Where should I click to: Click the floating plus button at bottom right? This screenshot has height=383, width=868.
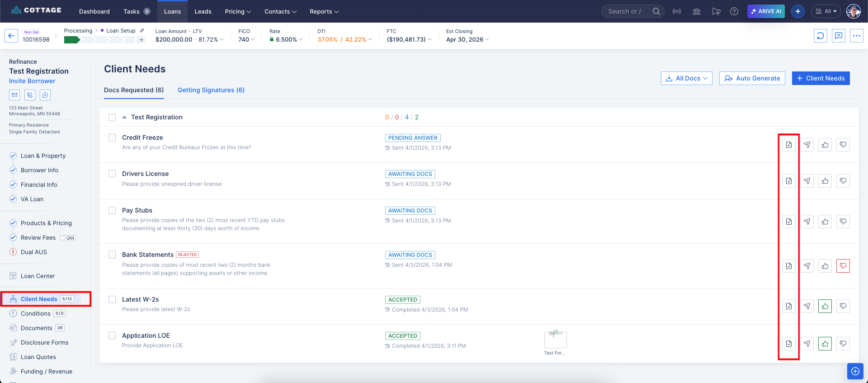(x=855, y=371)
